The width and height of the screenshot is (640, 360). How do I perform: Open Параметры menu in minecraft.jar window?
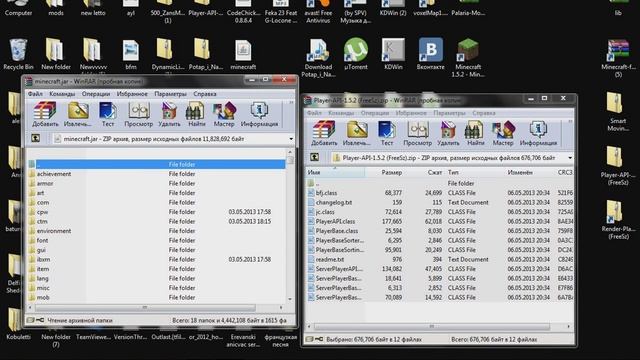point(170,94)
